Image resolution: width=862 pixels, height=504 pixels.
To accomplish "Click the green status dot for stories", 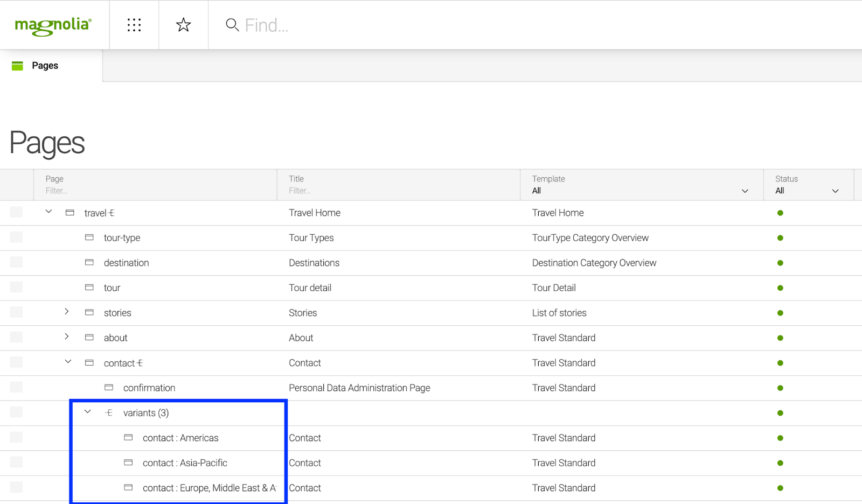I will 780,313.
